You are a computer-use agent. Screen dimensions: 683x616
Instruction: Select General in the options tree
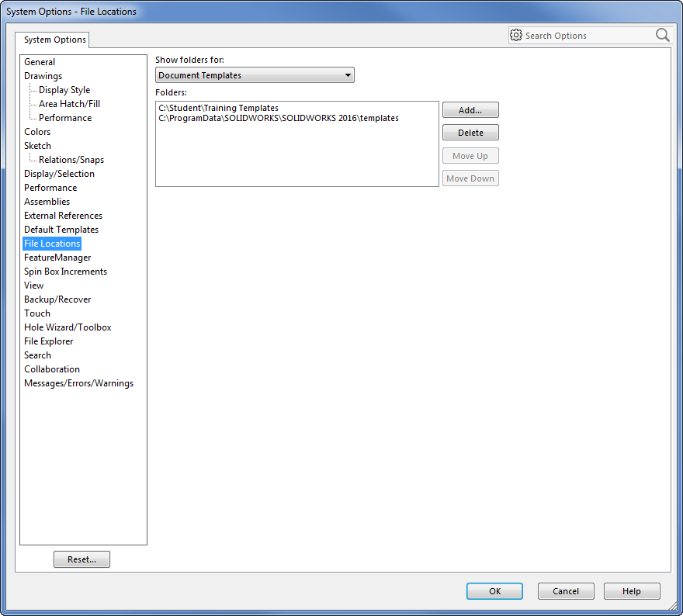click(x=40, y=62)
